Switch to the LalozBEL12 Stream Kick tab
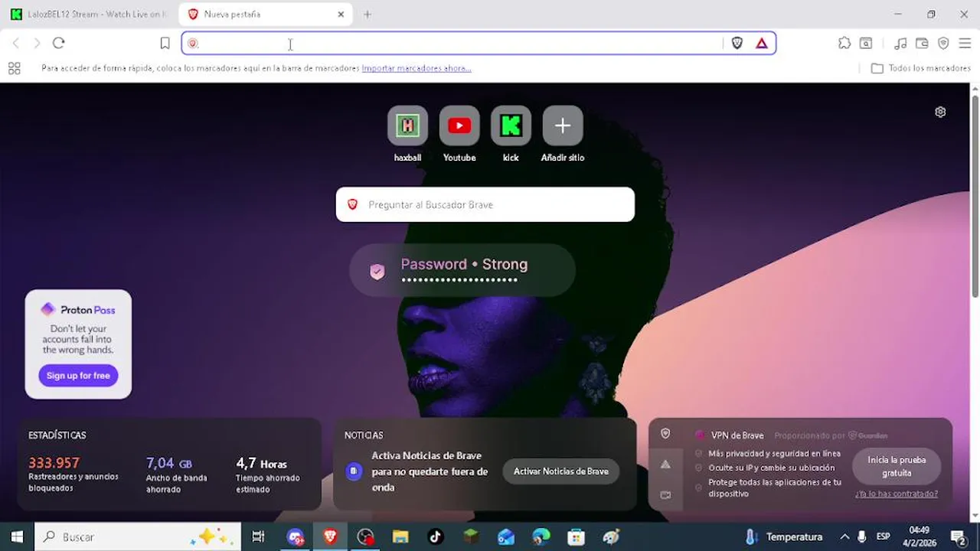Screen dimensions: 980x551 pyautogui.click(x=88, y=15)
